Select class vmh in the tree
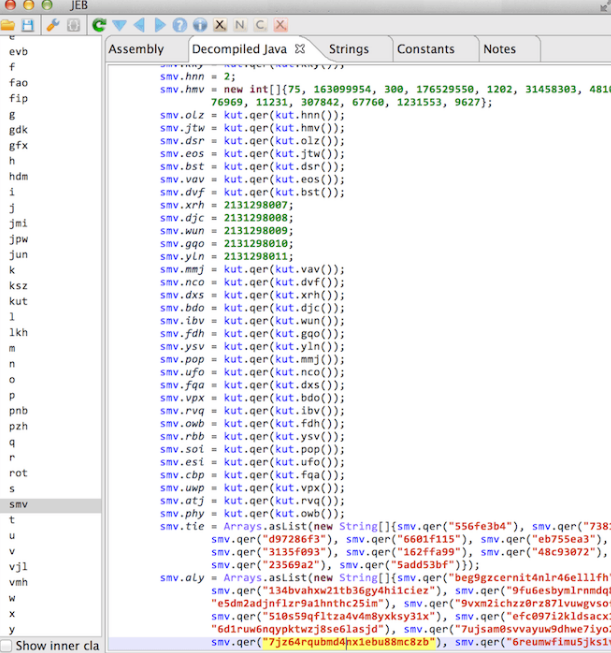 coord(19,583)
